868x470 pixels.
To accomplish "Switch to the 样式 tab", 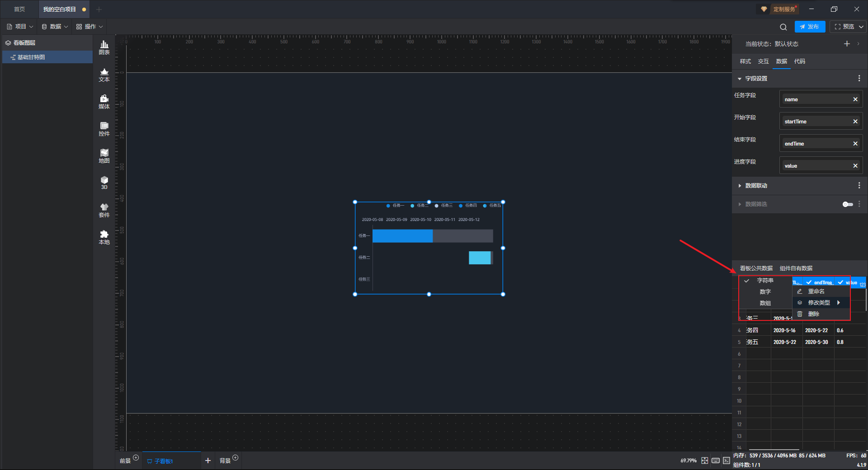I will click(x=745, y=61).
